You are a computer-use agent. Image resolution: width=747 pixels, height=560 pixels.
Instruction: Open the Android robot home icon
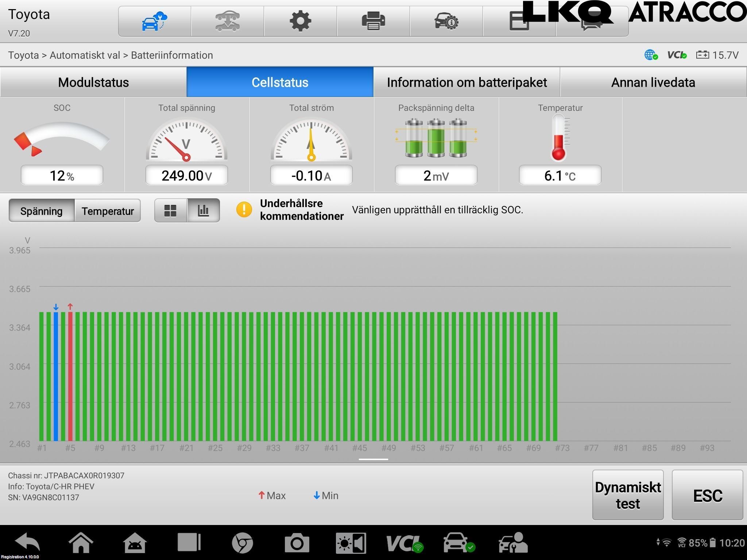point(135,542)
